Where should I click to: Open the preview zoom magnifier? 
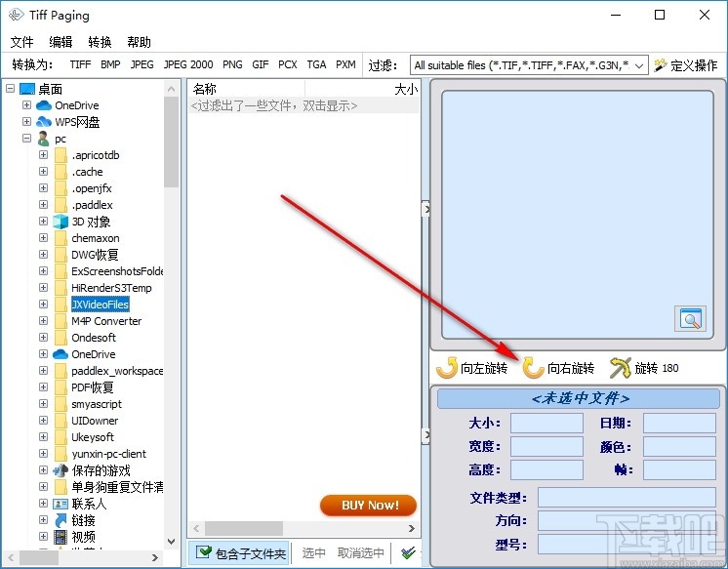click(x=690, y=318)
